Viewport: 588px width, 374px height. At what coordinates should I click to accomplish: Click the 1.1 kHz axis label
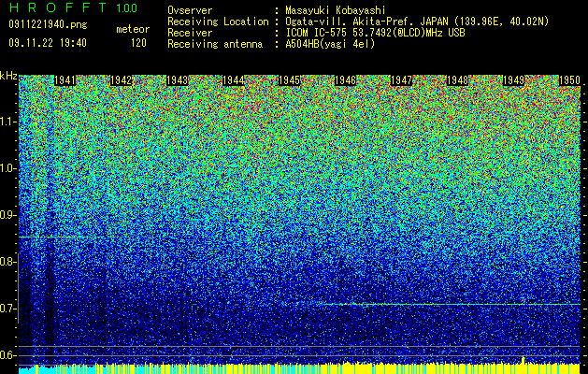click(8, 122)
